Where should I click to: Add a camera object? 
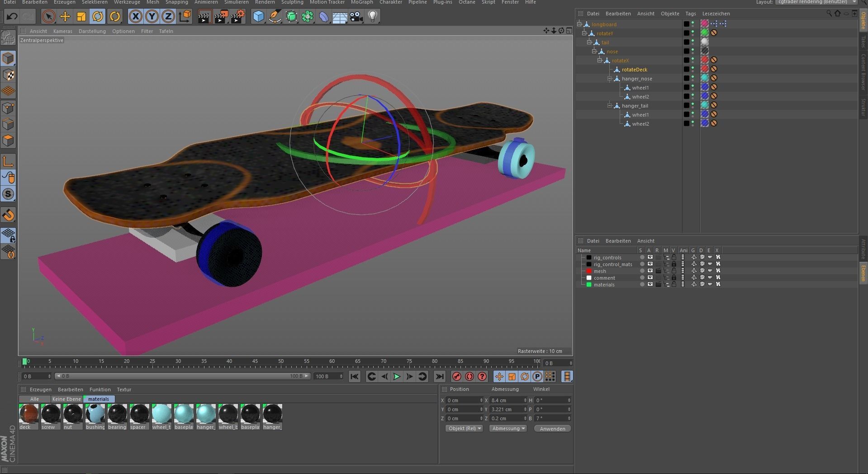tap(356, 17)
